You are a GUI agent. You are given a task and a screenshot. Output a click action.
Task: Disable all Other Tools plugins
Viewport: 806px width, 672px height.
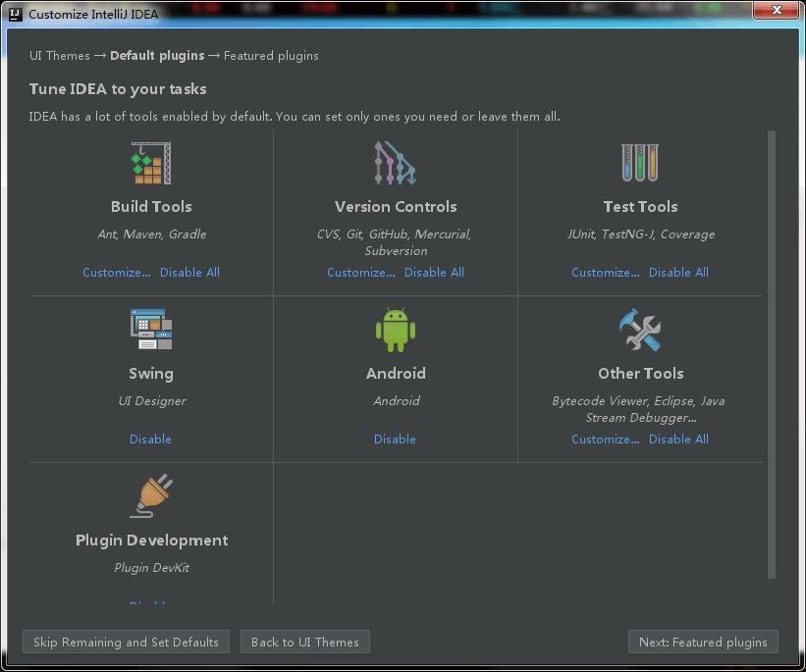click(678, 439)
